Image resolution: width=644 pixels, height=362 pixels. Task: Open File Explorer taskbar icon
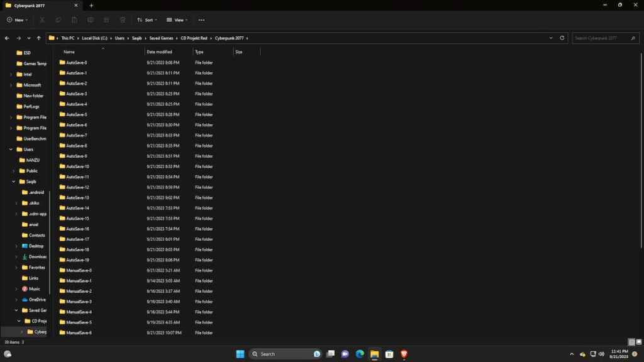tap(375, 354)
